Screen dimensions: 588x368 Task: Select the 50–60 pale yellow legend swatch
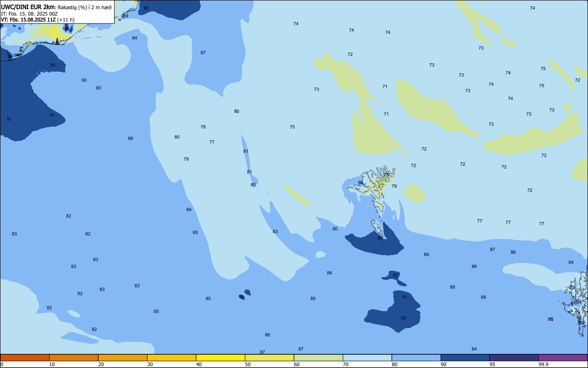tap(269, 357)
